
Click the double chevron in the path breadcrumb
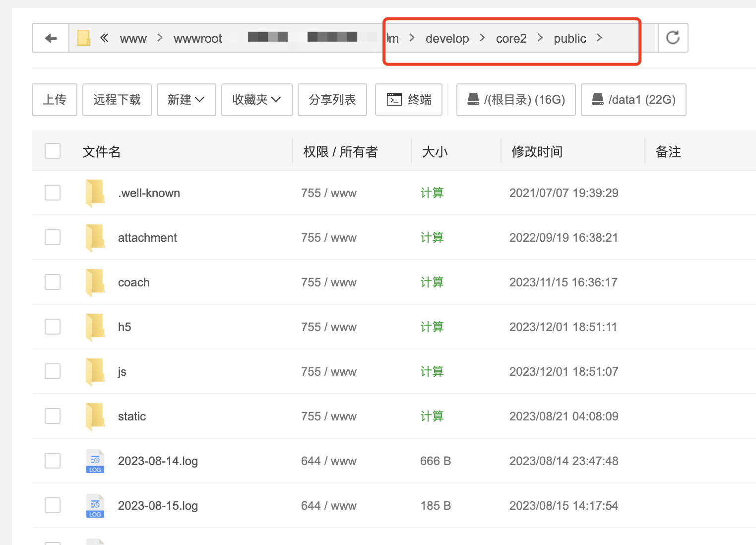(x=104, y=38)
